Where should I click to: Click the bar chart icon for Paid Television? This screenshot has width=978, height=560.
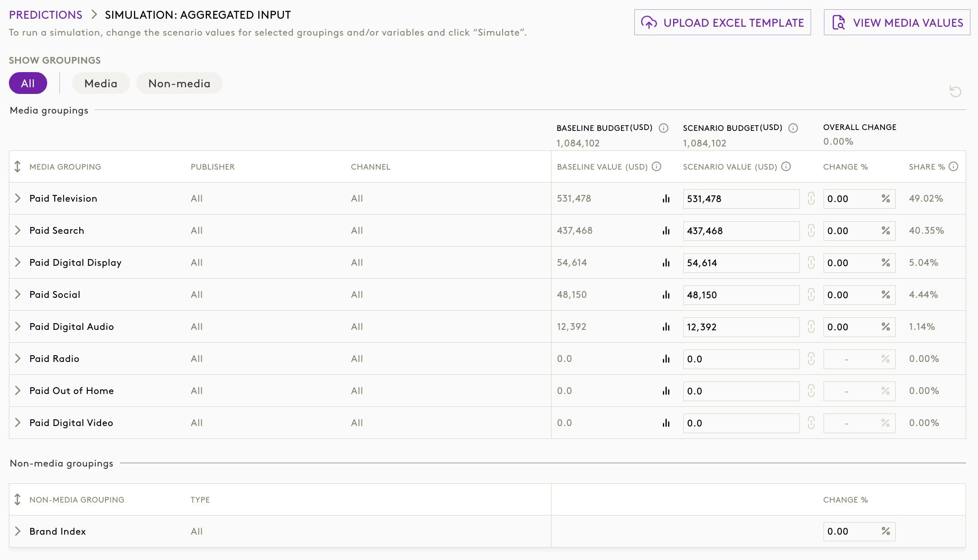pos(666,199)
